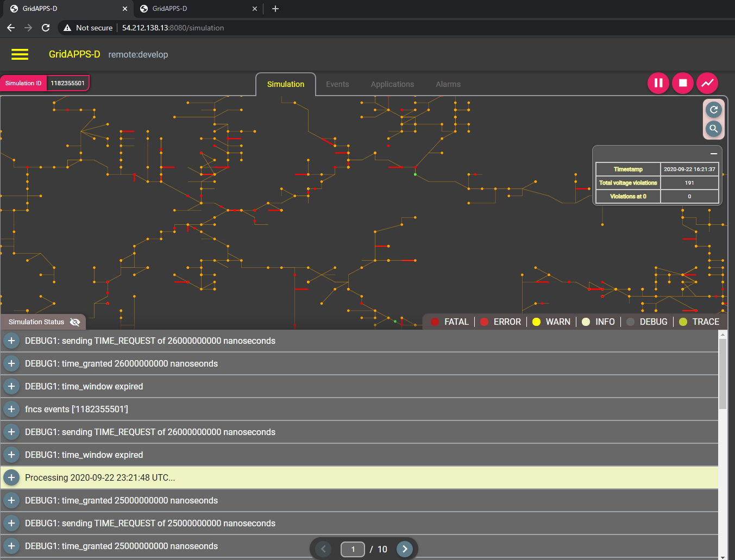Toggle the DEBUG log level filter
The image size is (735, 560).
click(x=646, y=322)
